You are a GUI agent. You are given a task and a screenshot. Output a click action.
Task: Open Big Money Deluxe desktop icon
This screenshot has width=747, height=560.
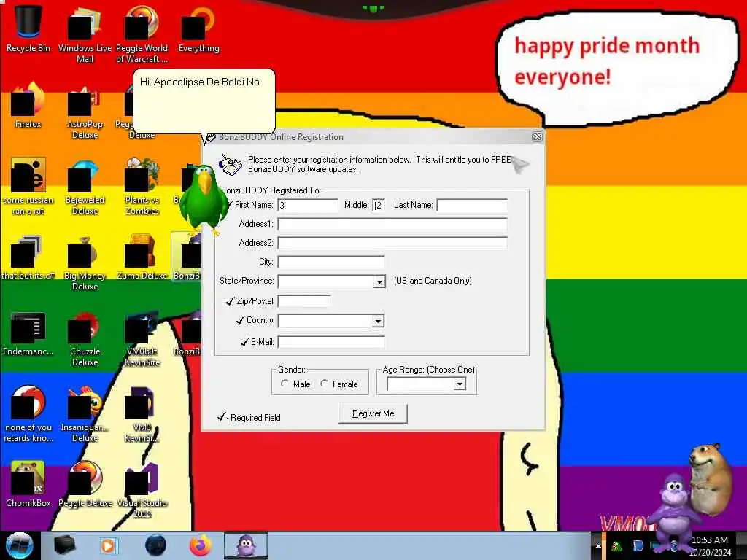coord(85,262)
